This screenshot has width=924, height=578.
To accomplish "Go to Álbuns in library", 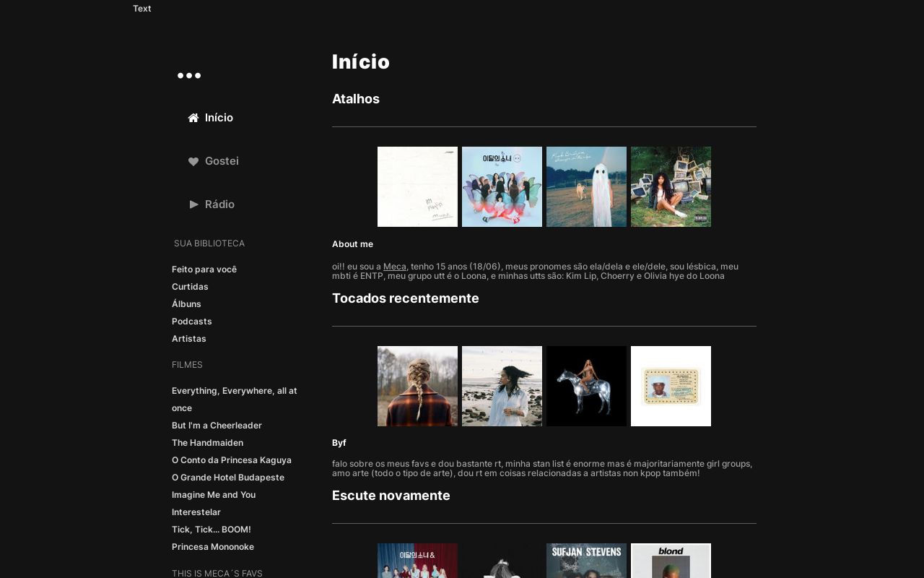I will (186, 304).
